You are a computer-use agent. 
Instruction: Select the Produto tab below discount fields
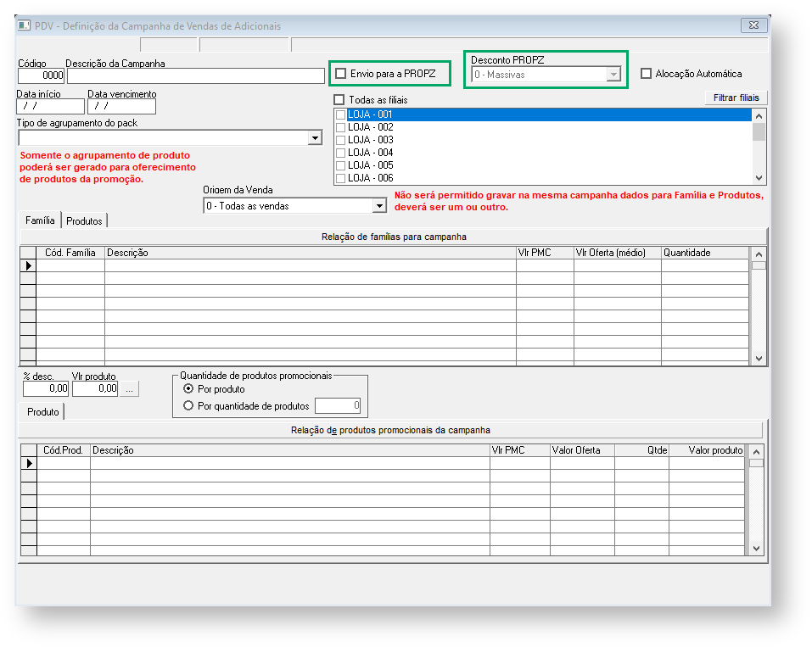[x=43, y=411]
